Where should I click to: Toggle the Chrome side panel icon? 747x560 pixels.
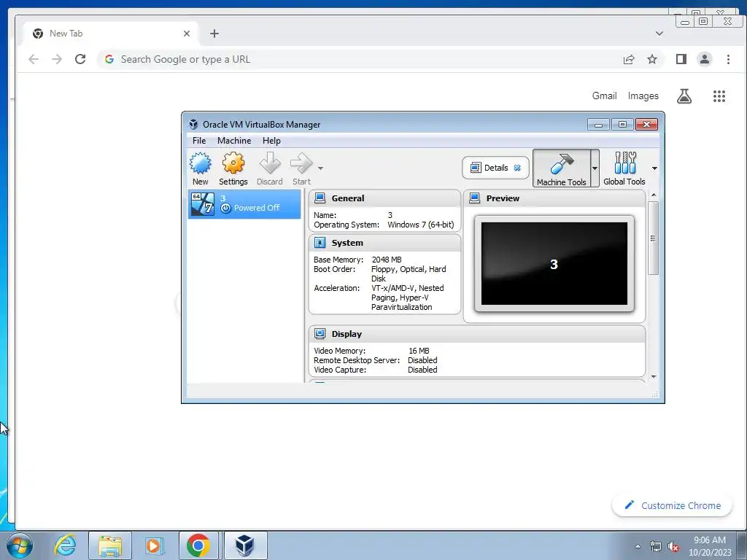point(681,59)
